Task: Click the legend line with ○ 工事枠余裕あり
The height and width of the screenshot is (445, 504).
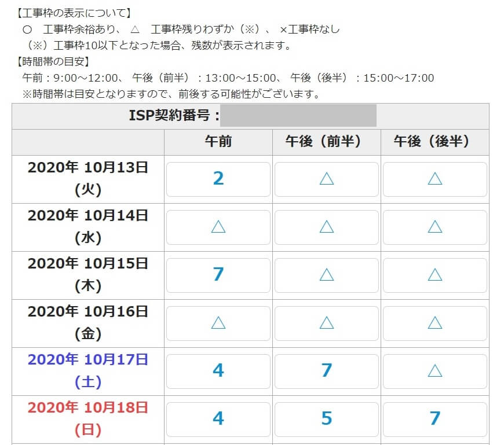Action: click(181, 29)
